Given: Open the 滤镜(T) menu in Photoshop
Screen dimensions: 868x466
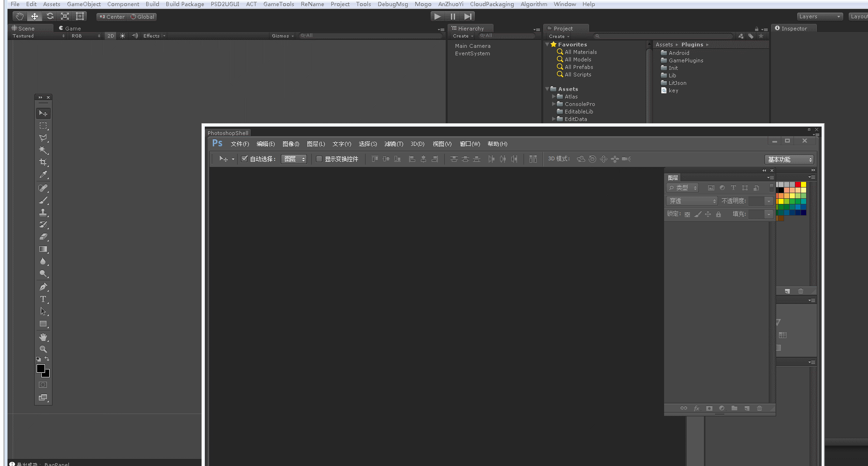Looking at the screenshot, I should 394,144.
